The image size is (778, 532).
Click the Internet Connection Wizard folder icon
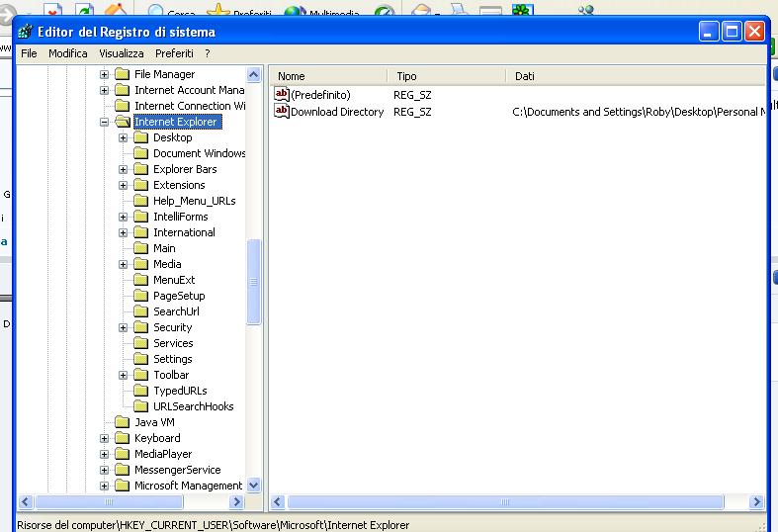pos(122,106)
